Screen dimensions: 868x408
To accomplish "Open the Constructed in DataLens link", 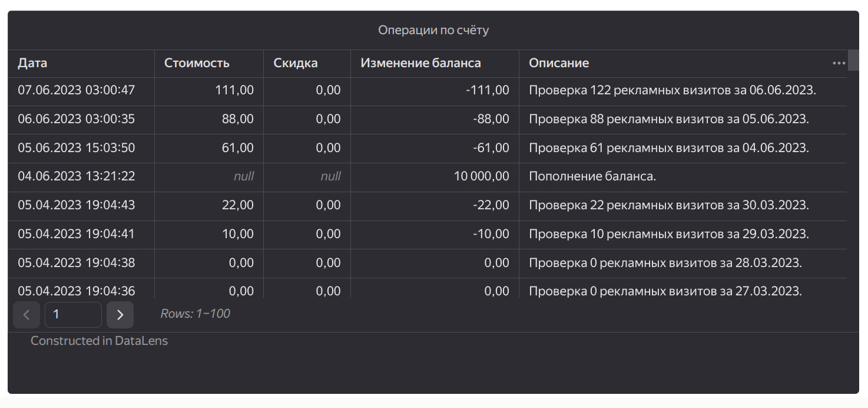I will [99, 340].
